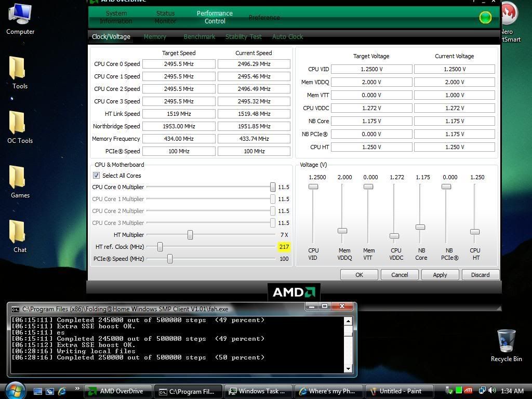Click the Mem VDDQ voltage slider handle
Screen dimensions: 532x399
[x=342, y=231]
